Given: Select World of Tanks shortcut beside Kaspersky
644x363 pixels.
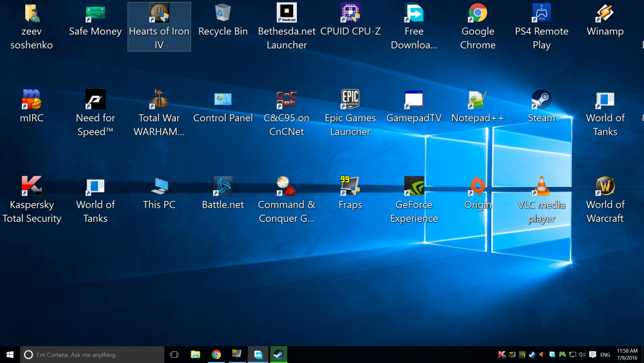Looking at the screenshot, I should (95, 200).
